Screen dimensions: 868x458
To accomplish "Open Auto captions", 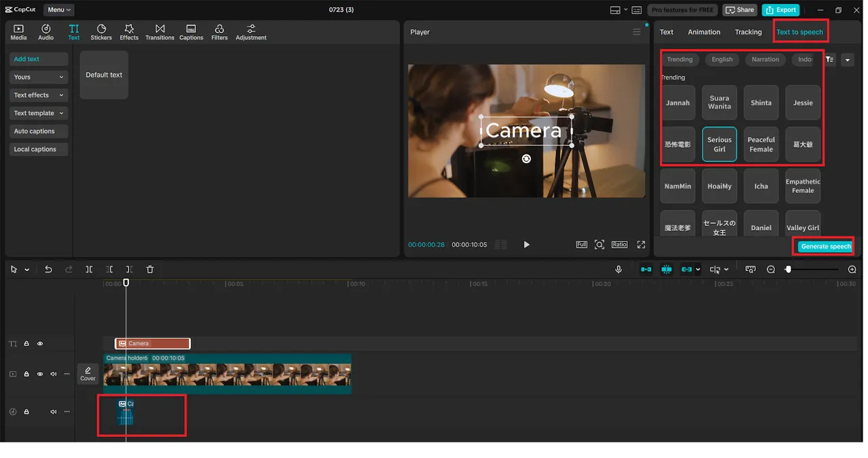I will 39,131.
